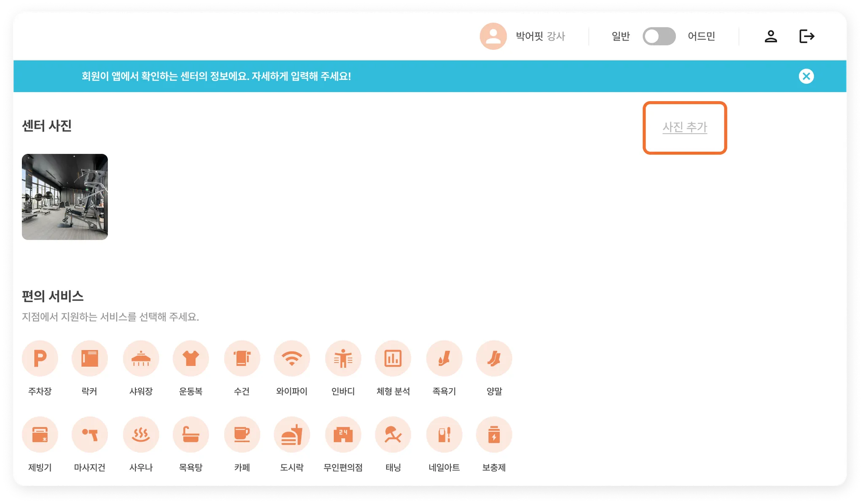Select the 체형 분석 body analysis icon
This screenshot has height=504, width=863.
[393, 359]
